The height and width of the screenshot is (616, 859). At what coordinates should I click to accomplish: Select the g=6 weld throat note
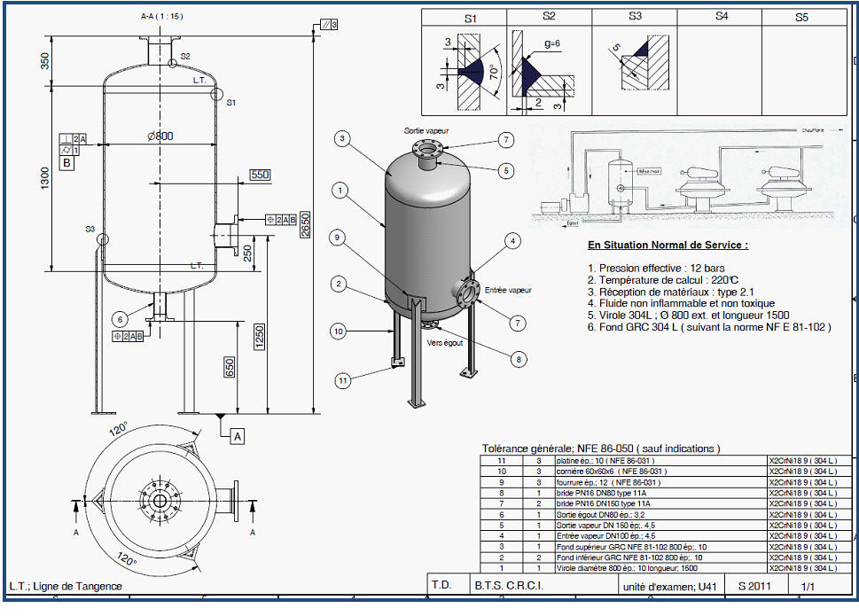(552, 43)
